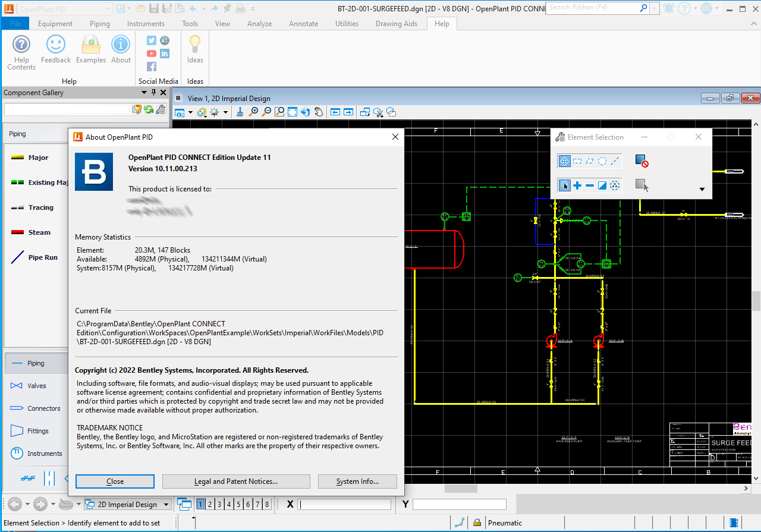Click the Zoom Out magnifier icon
The width and height of the screenshot is (761, 532).
pyautogui.click(x=266, y=112)
